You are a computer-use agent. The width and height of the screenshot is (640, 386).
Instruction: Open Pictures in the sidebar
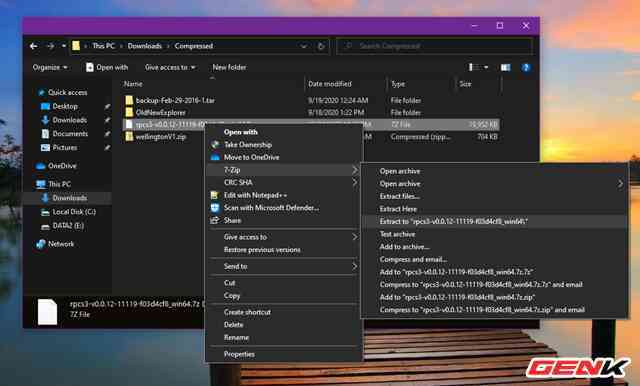65,148
